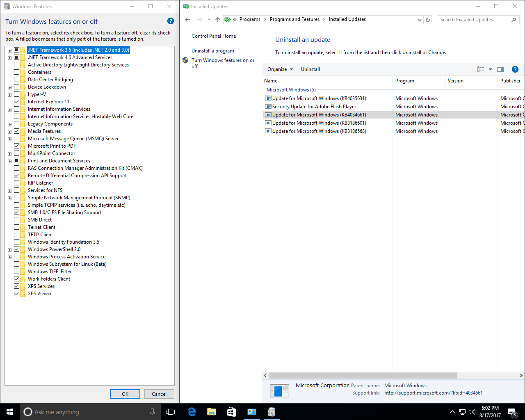Click Cancel in Windows Features
The width and height of the screenshot is (525, 420).
pyautogui.click(x=159, y=394)
